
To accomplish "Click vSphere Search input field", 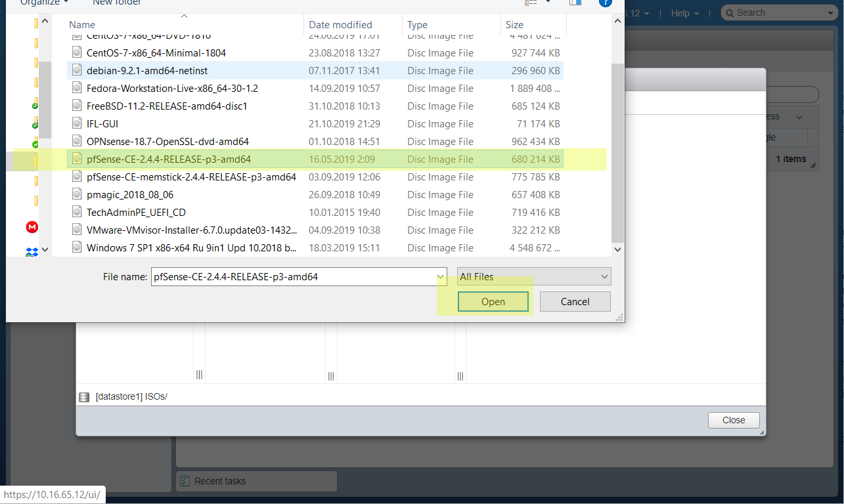I will [x=780, y=12].
